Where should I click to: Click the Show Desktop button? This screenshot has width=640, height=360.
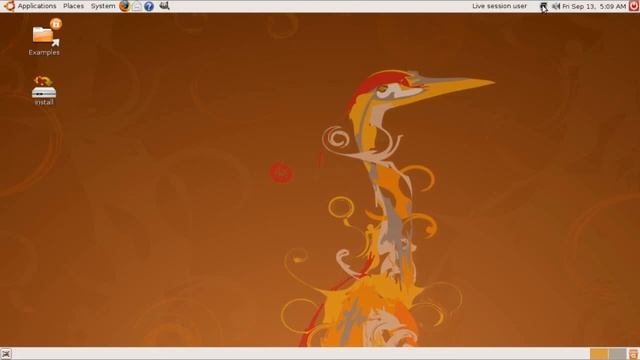point(6,354)
